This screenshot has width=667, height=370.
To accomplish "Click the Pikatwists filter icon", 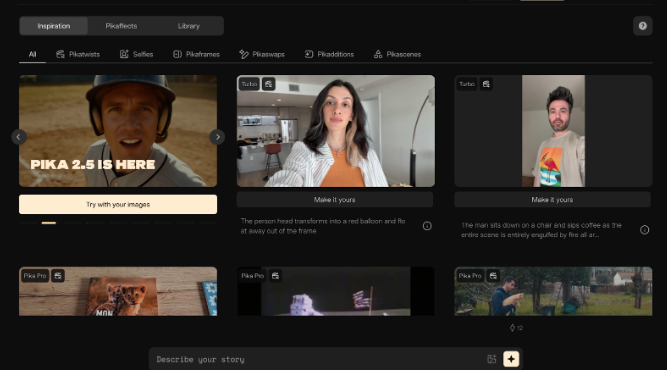I will click(60, 54).
